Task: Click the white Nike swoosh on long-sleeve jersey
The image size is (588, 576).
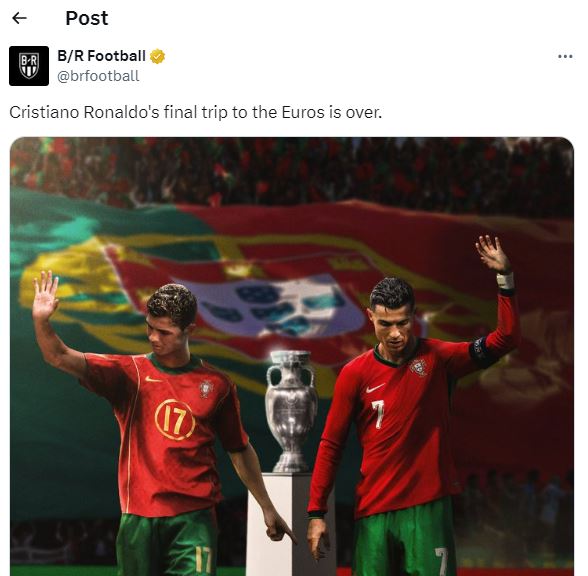Action: 375,388
